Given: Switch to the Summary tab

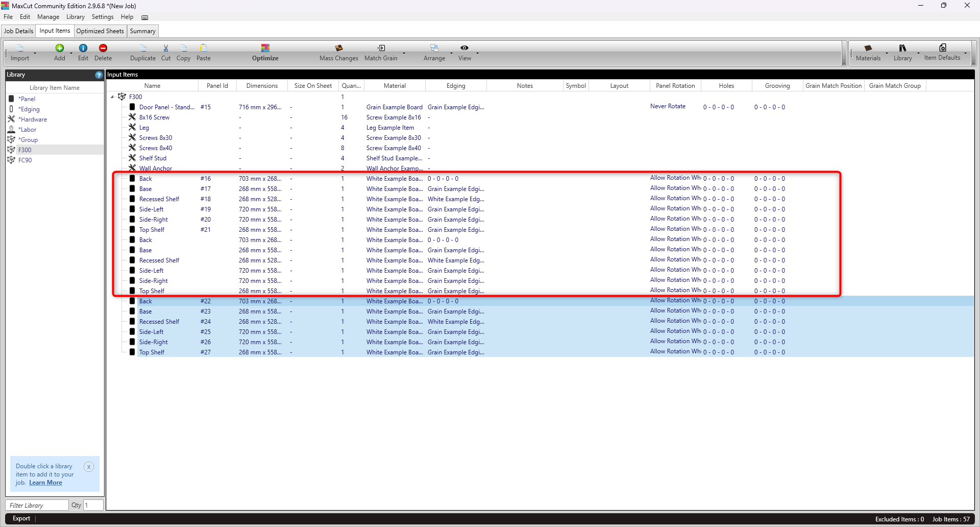Looking at the screenshot, I should coord(142,31).
